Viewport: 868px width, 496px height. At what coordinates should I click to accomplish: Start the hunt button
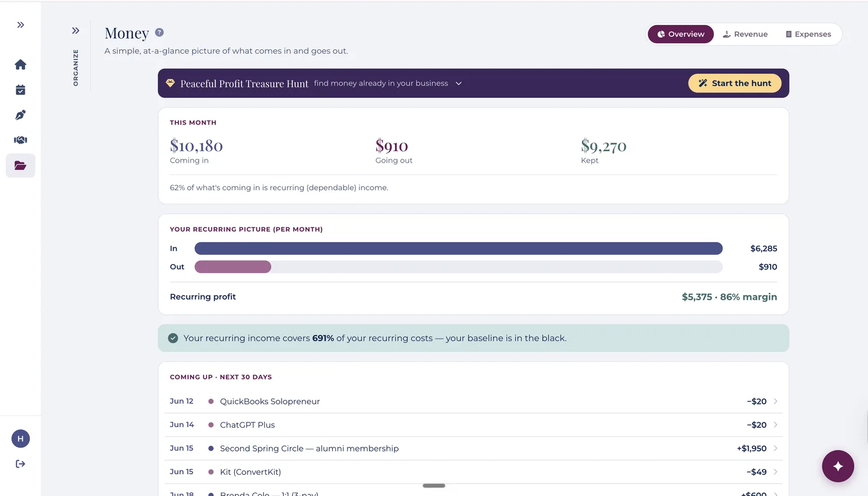(735, 83)
